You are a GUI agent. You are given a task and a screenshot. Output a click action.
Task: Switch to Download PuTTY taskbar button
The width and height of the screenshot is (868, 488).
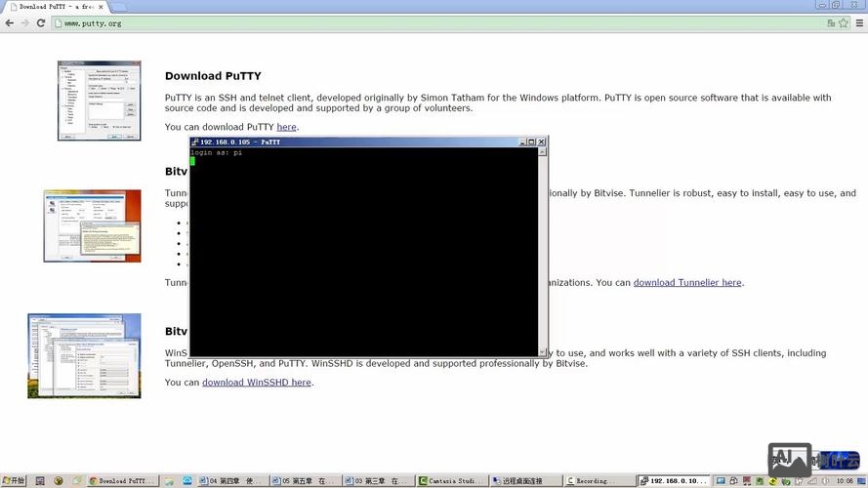[123, 481]
